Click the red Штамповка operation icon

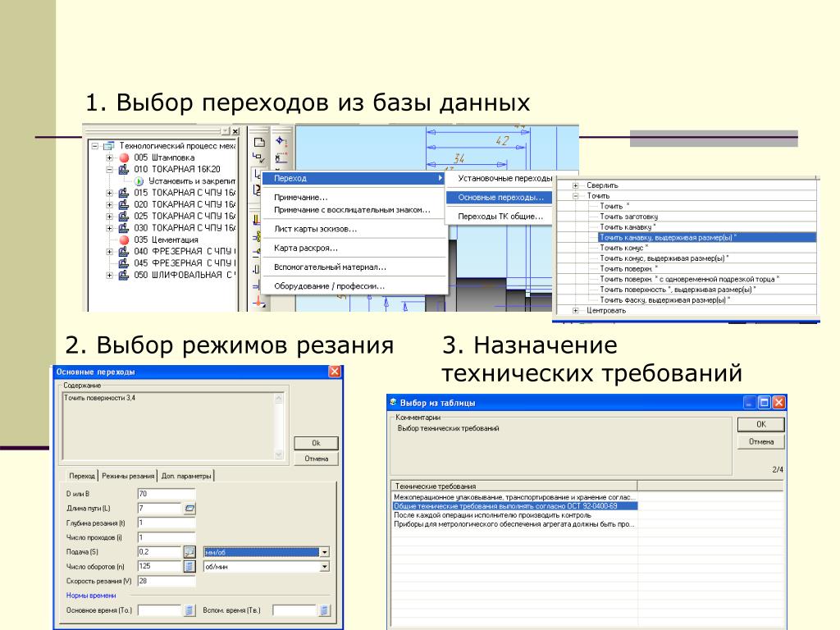pos(125,157)
